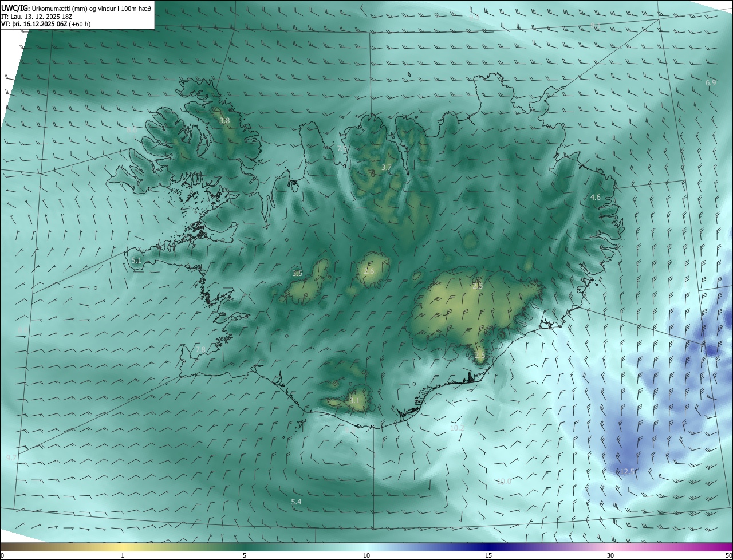Viewport: 733px width, 560px height.
Task: Click the 12.5 value in the blue area
Action: tap(627, 471)
